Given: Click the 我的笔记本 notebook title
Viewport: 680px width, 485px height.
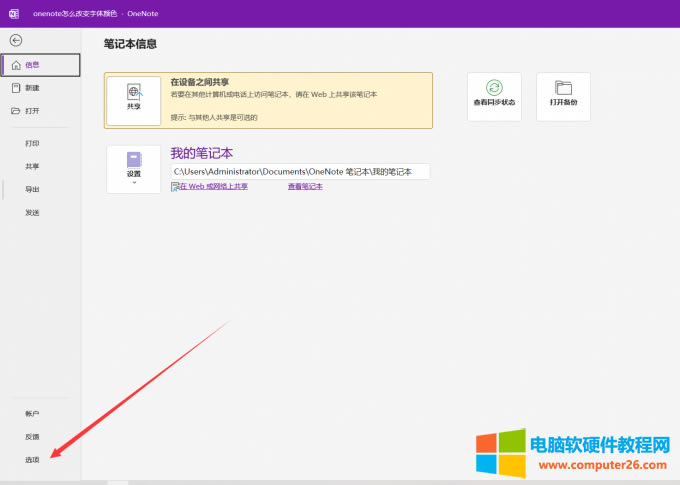Looking at the screenshot, I should tap(201, 153).
